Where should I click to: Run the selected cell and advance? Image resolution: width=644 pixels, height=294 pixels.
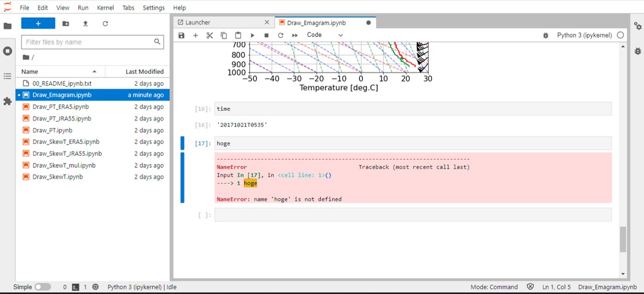click(x=253, y=36)
